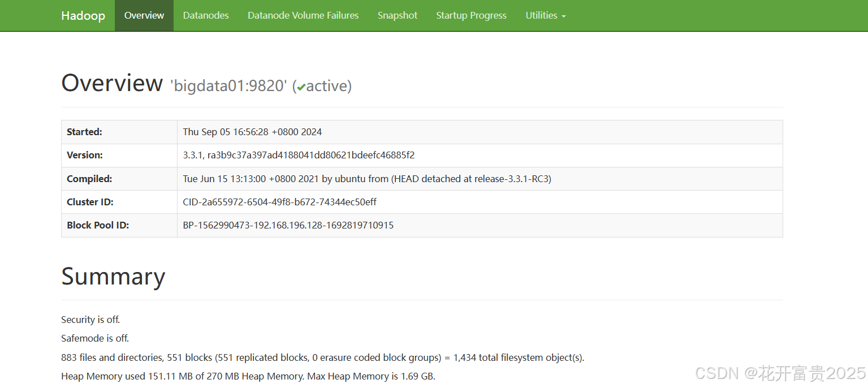Click the Summary heading
The image size is (868, 388).
pos(113,277)
